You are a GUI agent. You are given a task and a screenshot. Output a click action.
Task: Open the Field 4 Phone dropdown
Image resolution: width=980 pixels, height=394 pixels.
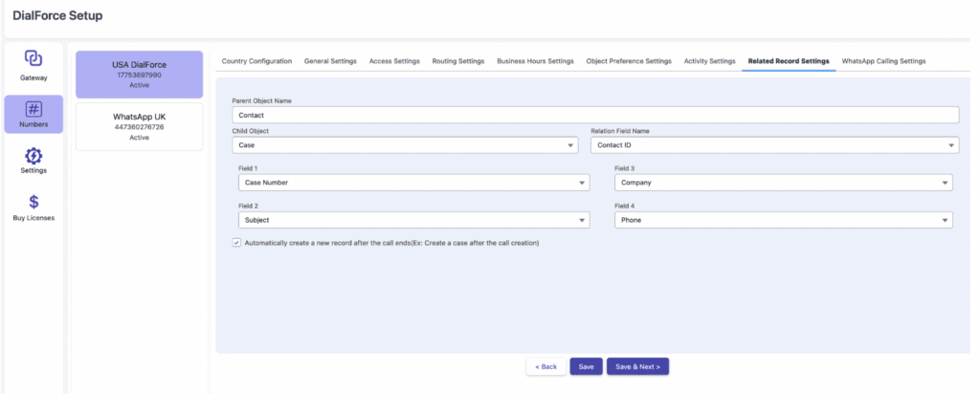tap(783, 220)
